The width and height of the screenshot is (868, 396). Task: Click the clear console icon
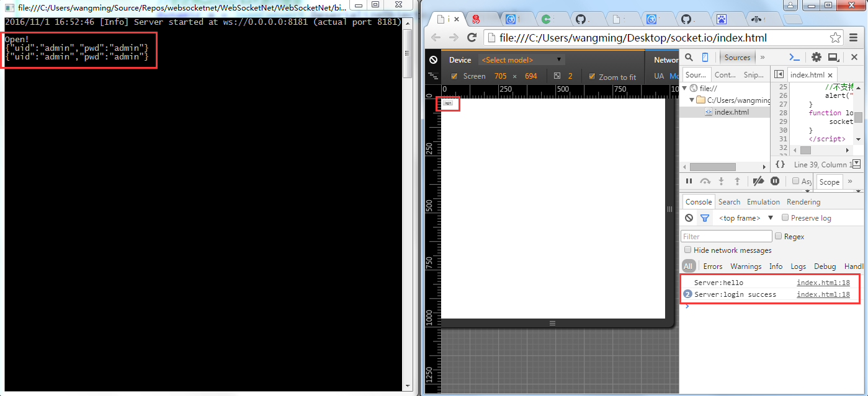[689, 218]
